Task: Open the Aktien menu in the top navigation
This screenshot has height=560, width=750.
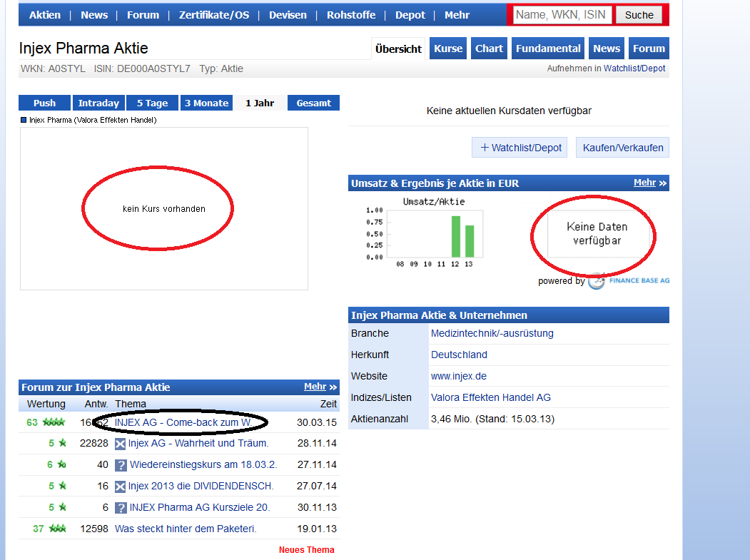Action: [45, 15]
